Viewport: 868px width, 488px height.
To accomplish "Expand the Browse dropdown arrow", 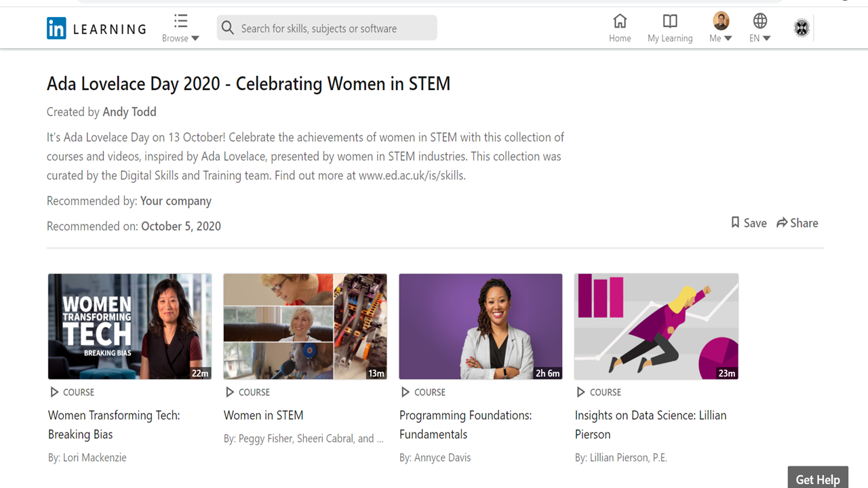I will tap(195, 39).
